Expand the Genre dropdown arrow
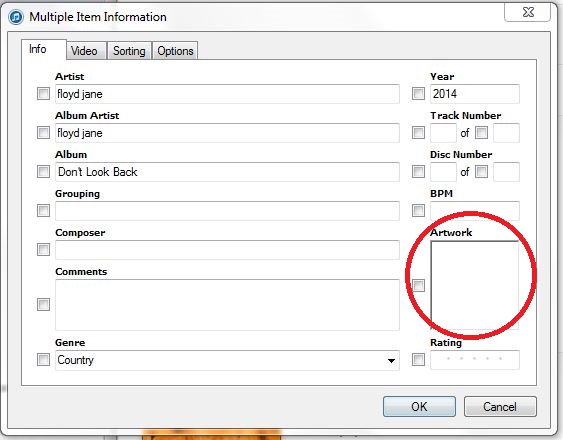Image resolution: width=563 pixels, height=440 pixels. (x=391, y=360)
